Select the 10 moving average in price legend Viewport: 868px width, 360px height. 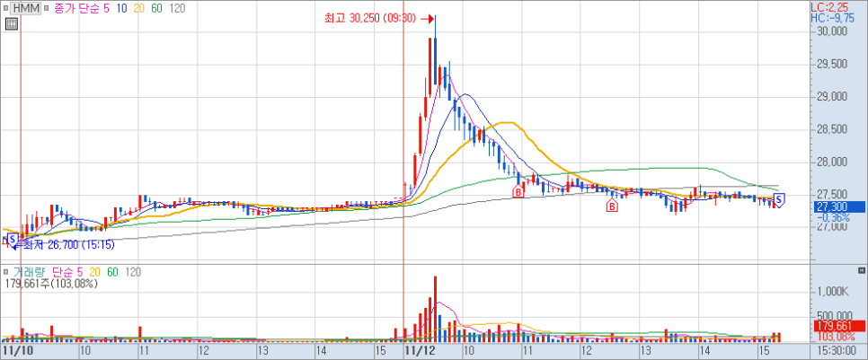[120, 8]
